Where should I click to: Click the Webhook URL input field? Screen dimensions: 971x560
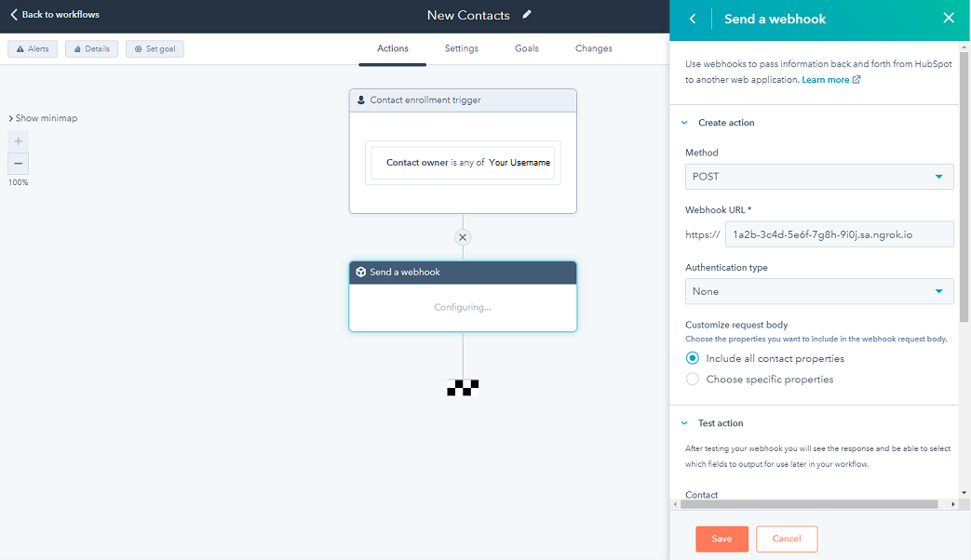tap(839, 234)
